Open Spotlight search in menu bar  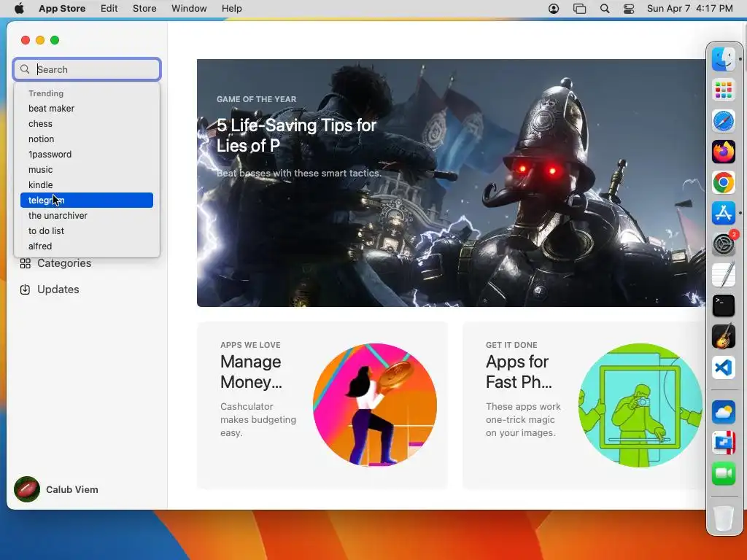click(605, 9)
